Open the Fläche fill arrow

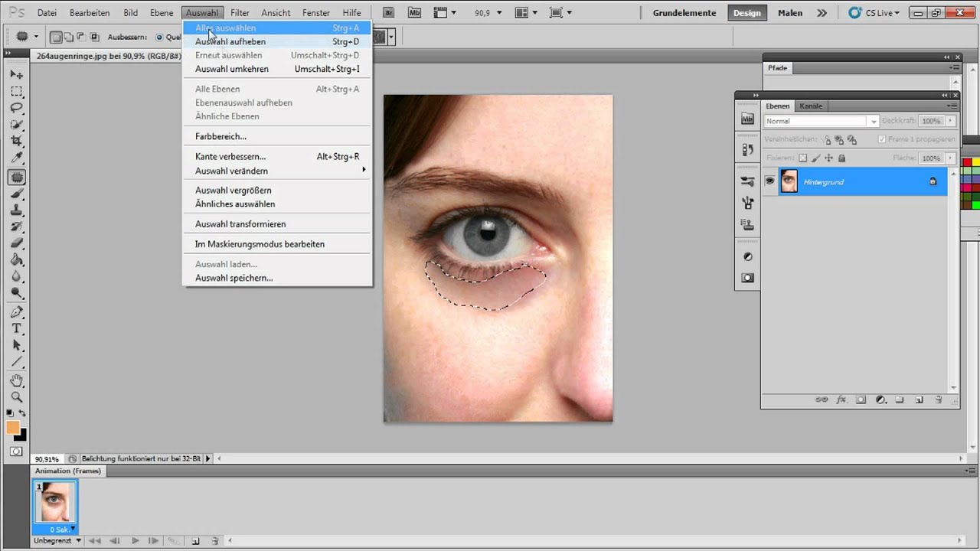pyautogui.click(x=951, y=158)
